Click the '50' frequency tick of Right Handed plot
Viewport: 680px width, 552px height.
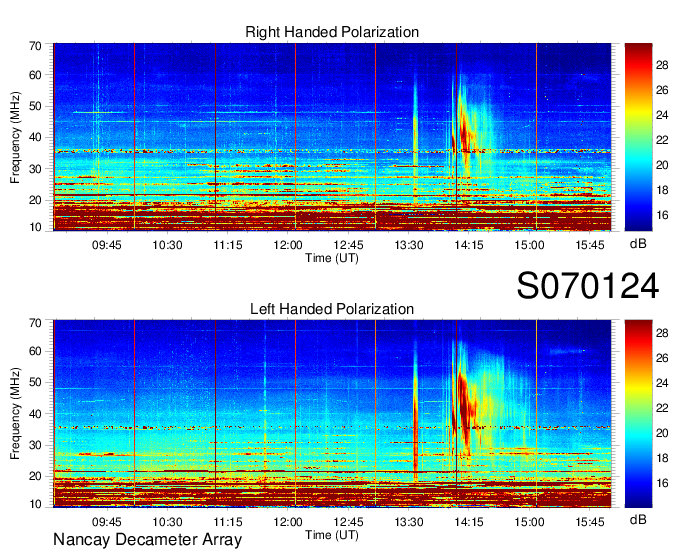[x=35, y=106]
